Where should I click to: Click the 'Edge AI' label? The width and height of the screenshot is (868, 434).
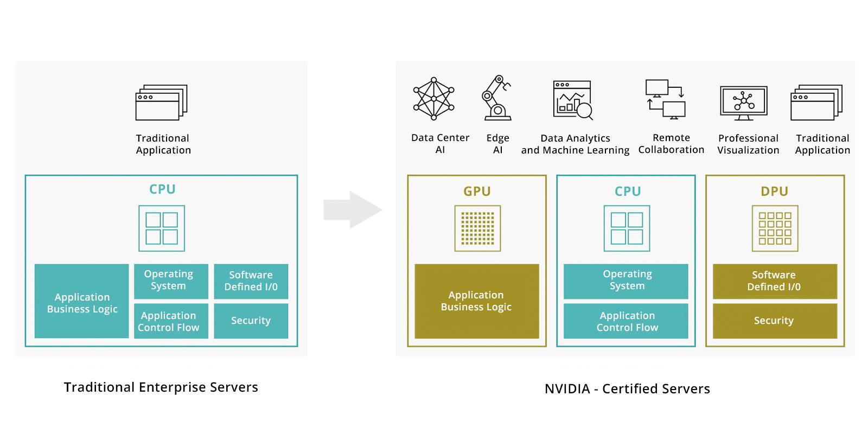coord(497,144)
